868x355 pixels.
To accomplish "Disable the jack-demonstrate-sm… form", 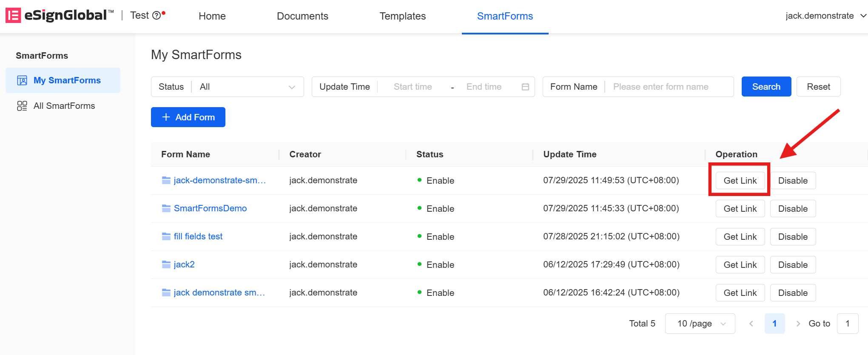I will click(x=793, y=181).
